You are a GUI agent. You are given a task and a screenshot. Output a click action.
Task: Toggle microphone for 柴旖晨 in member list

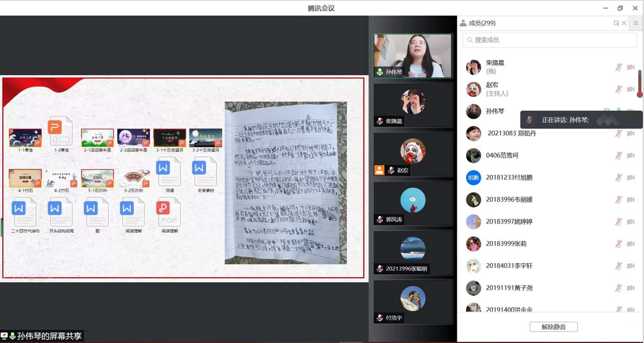pos(618,67)
